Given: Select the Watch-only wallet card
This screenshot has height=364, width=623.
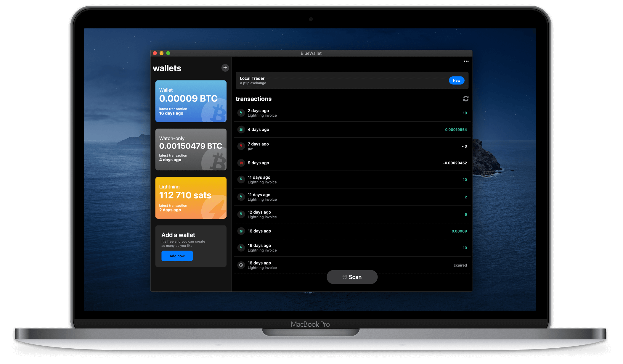Looking at the screenshot, I should pyautogui.click(x=191, y=150).
